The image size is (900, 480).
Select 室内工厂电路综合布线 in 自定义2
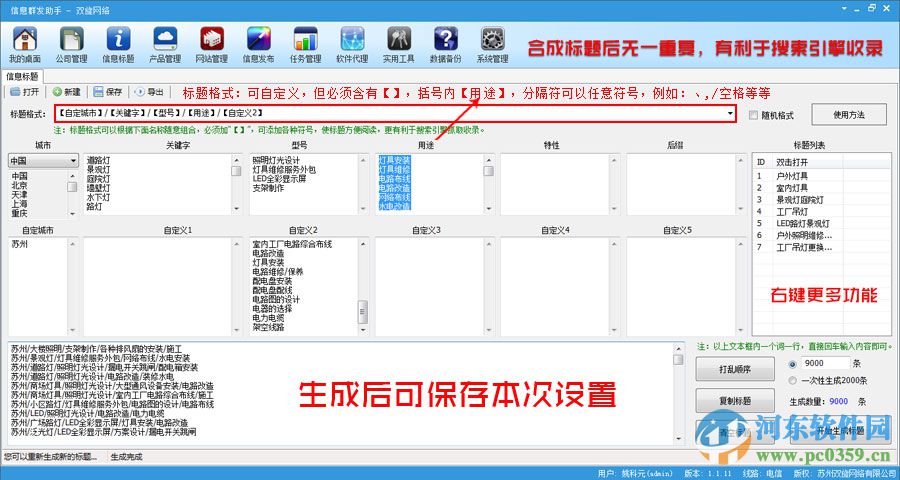coord(292,244)
